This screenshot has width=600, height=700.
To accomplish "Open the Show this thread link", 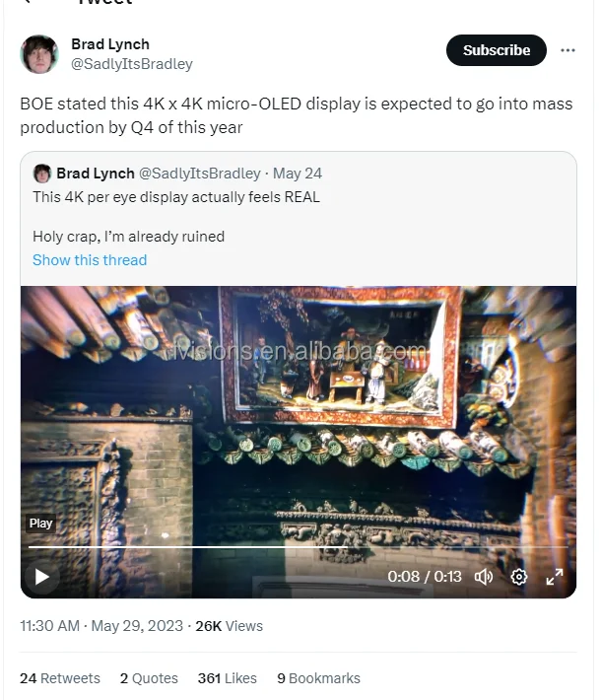I will (x=90, y=260).
